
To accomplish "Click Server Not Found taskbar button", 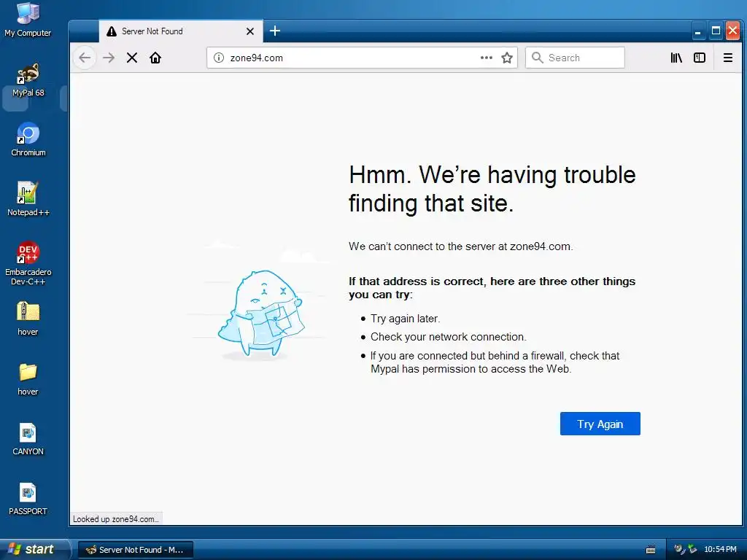I will [135, 550].
